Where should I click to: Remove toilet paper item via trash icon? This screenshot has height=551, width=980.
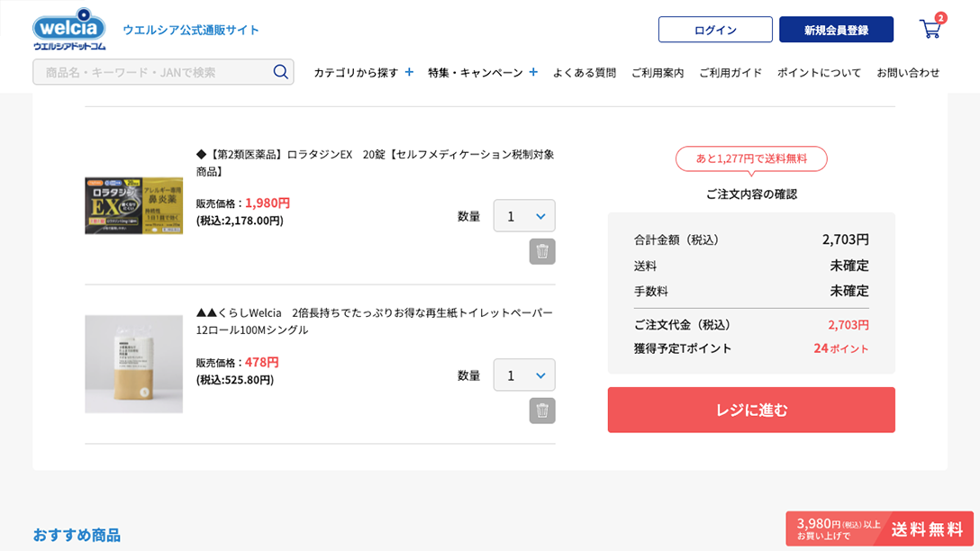tap(542, 411)
